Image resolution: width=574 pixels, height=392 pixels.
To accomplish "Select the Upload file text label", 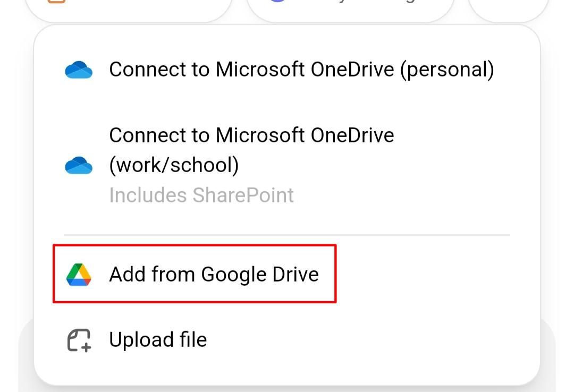I will tap(158, 339).
